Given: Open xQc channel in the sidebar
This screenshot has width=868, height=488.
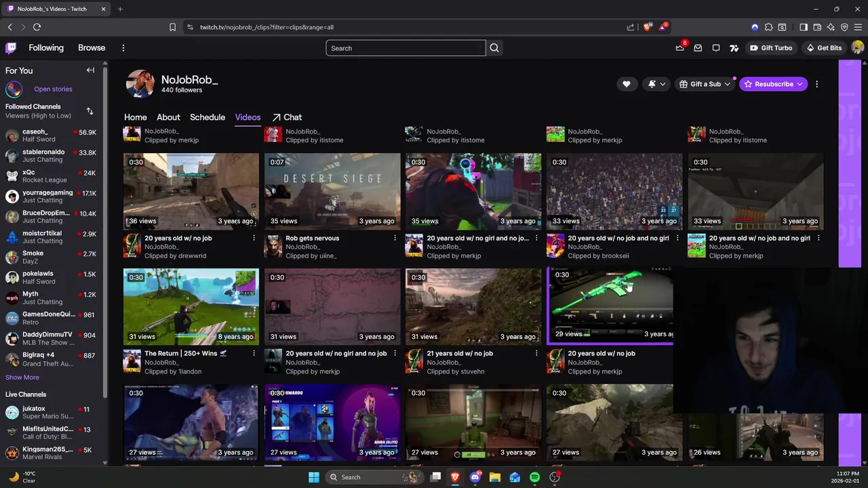Looking at the screenshot, I should pos(52,176).
